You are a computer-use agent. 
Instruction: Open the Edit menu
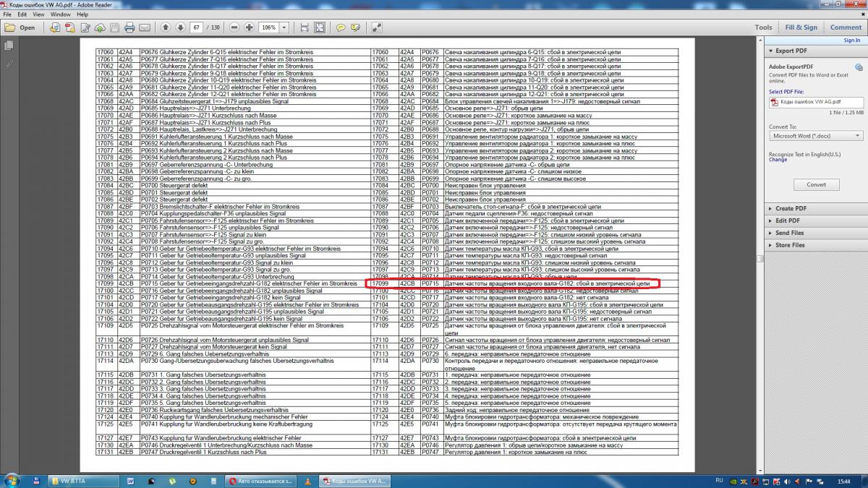(x=22, y=14)
